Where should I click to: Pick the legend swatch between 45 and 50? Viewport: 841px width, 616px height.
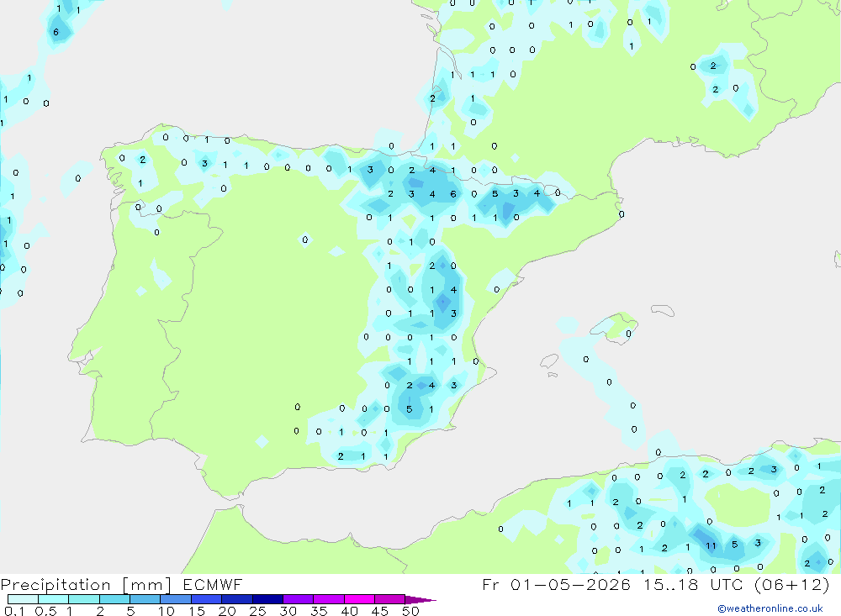pyautogui.click(x=389, y=599)
